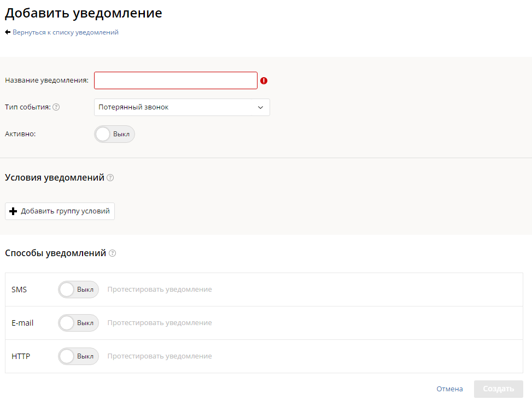Open the Тип события dropdown
Screen dimensions: 532x405
pos(175,107)
